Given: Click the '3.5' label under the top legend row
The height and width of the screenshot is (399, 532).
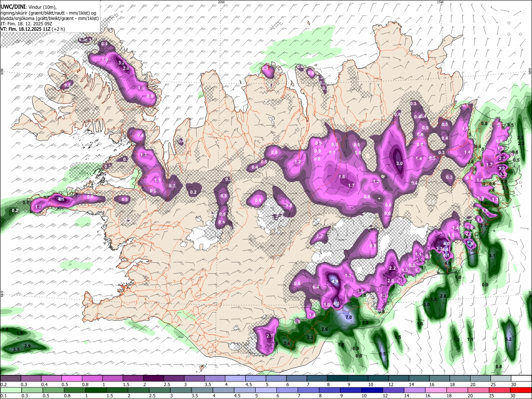Looking at the screenshot, I should tap(208, 384).
